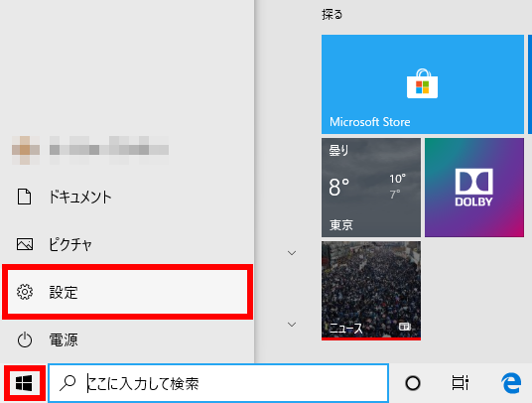
Task: Click the shopping bag icon on Store tile
Action: point(423,83)
